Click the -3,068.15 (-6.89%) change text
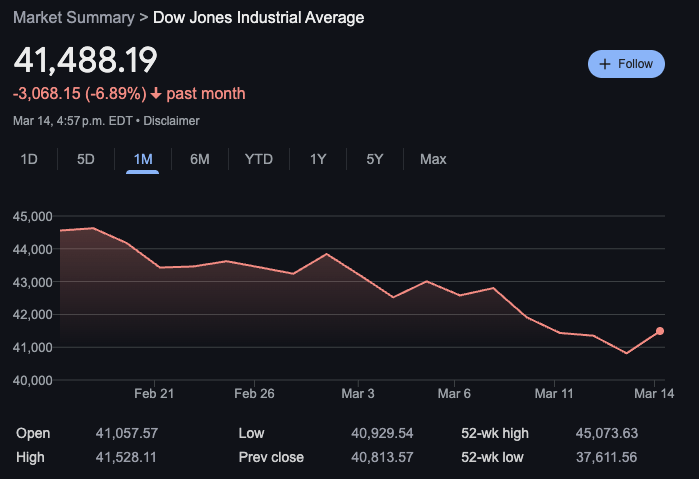 click(80, 94)
